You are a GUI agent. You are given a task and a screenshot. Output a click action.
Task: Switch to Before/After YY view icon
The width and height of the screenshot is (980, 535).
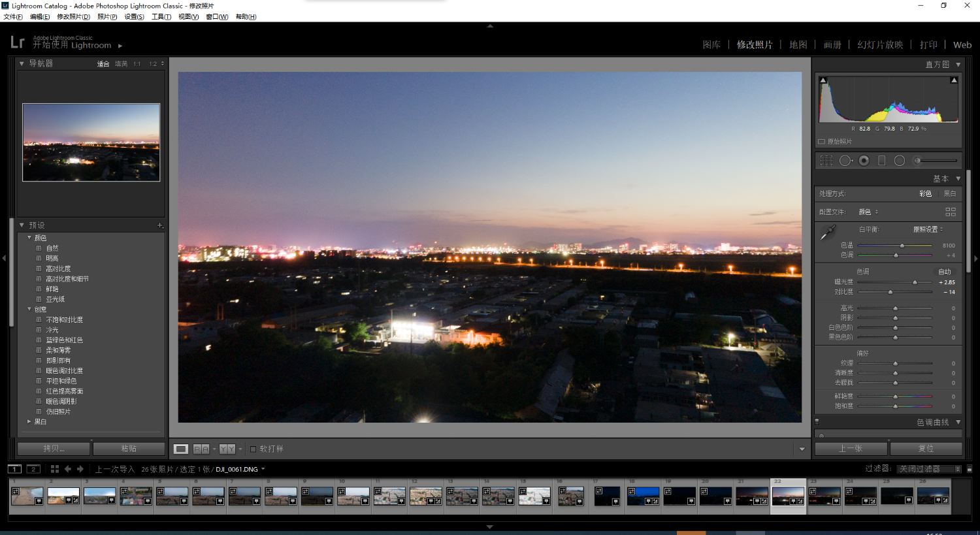227,449
